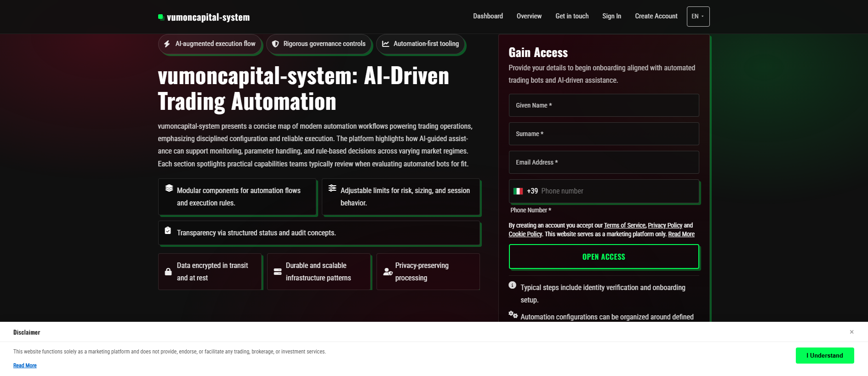Click the lock icon for Data encrypted
Viewport: 868px width, 376px height.
[x=168, y=272]
